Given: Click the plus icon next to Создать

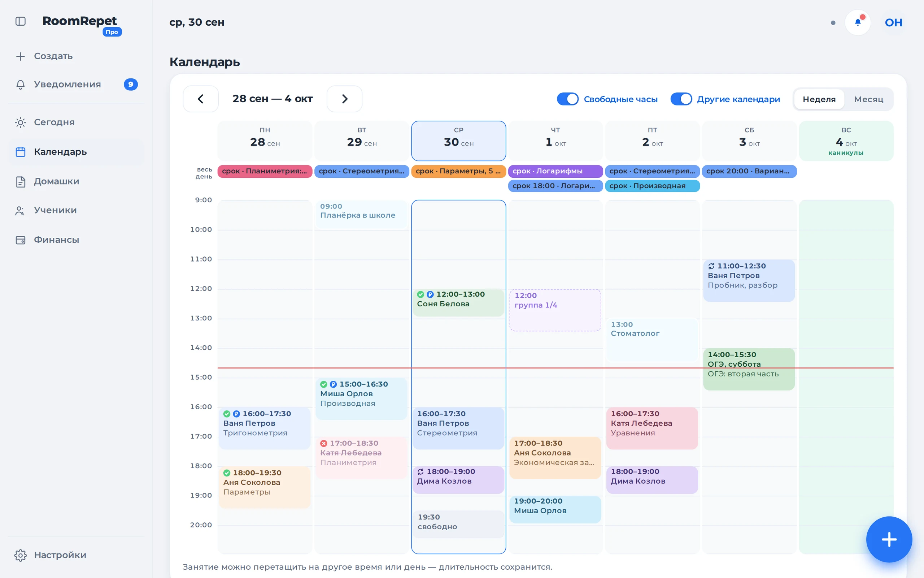Looking at the screenshot, I should coord(21,56).
